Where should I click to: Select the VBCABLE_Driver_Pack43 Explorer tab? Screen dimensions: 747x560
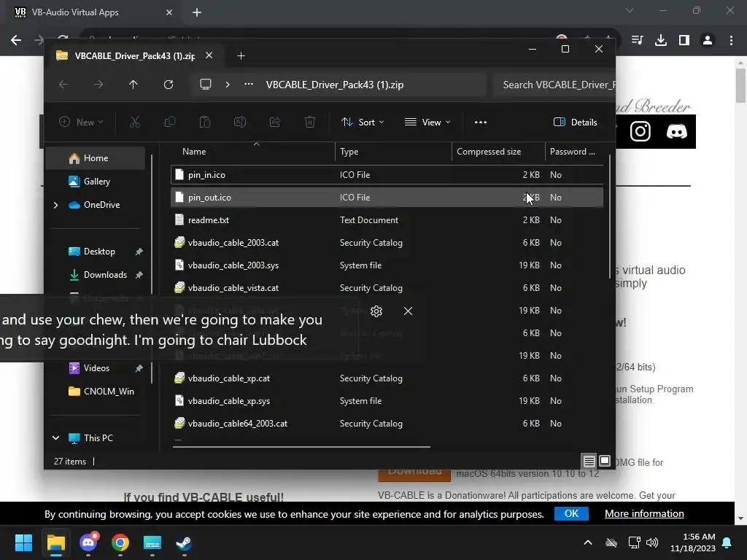click(x=134, y=56)
